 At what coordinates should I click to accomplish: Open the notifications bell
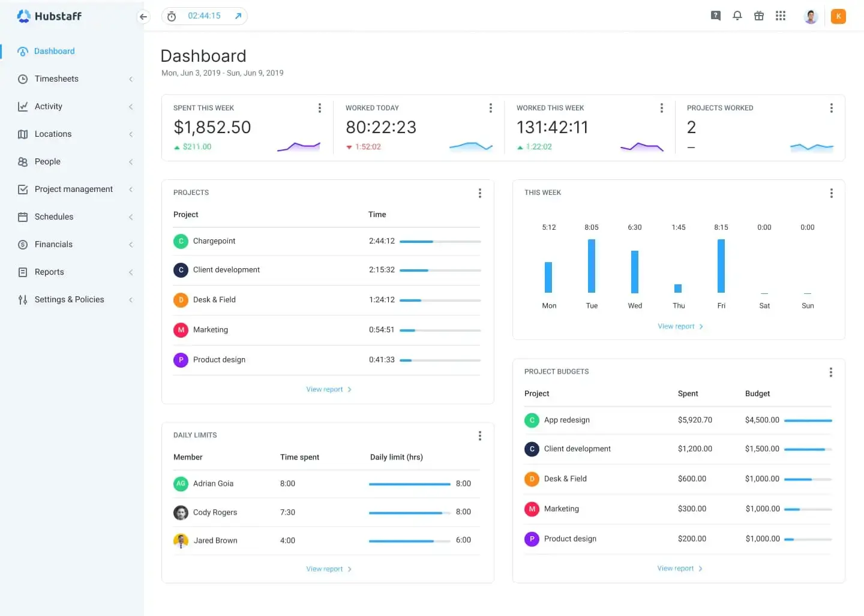(x=737, y=16)
